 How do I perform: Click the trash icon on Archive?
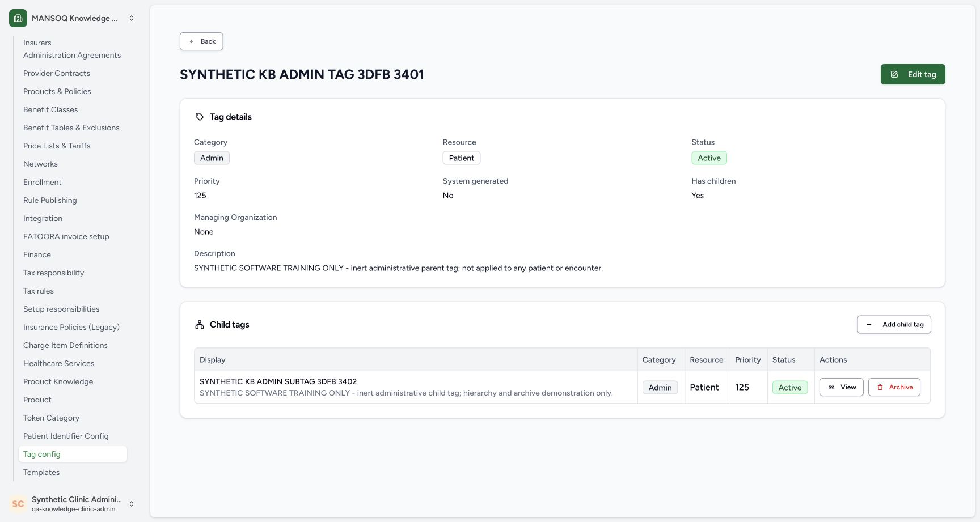tap(880, 387)
